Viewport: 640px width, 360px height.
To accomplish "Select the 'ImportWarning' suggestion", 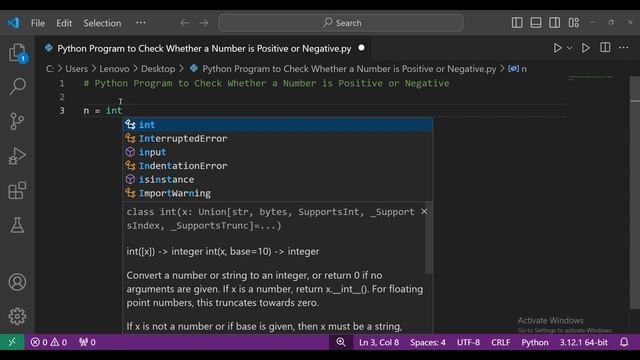I will point(278,193).
